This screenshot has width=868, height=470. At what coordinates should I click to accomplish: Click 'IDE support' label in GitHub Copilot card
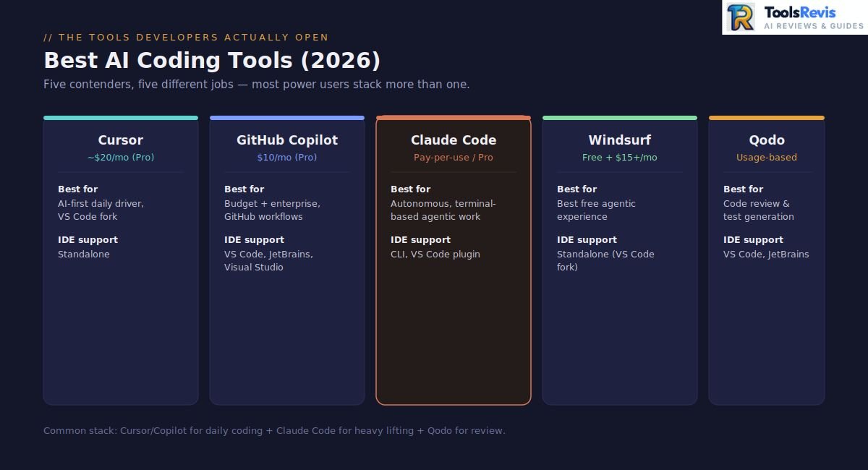[254, 239]
